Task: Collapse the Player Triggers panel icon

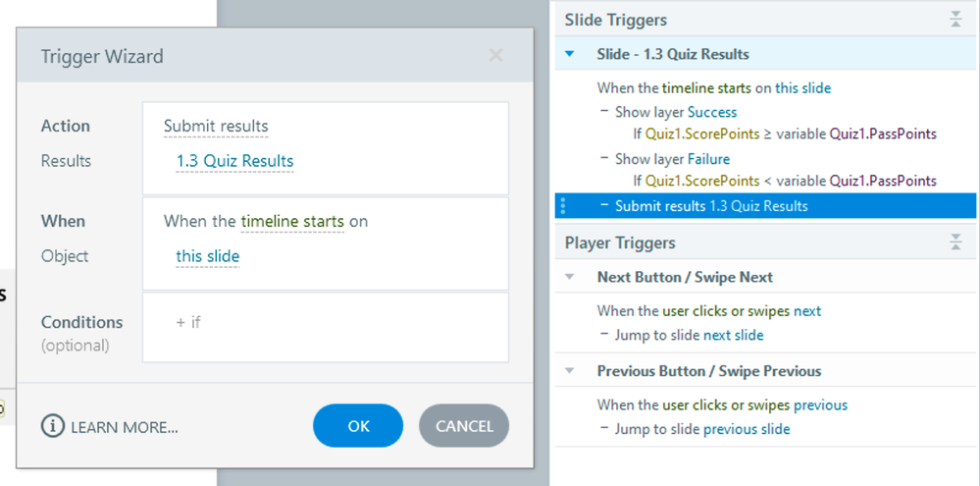Action: tap(955, 243)
